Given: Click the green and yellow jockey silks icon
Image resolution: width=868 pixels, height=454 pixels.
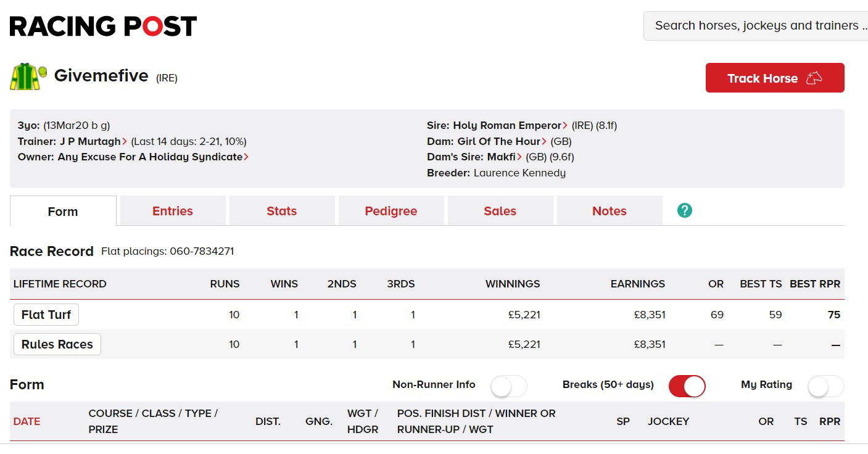Looking at the screenshot, I should point(28,76).
